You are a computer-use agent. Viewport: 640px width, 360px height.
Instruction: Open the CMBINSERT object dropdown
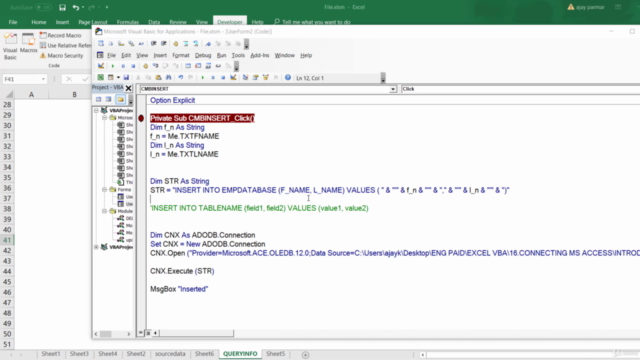click(393, 89)
